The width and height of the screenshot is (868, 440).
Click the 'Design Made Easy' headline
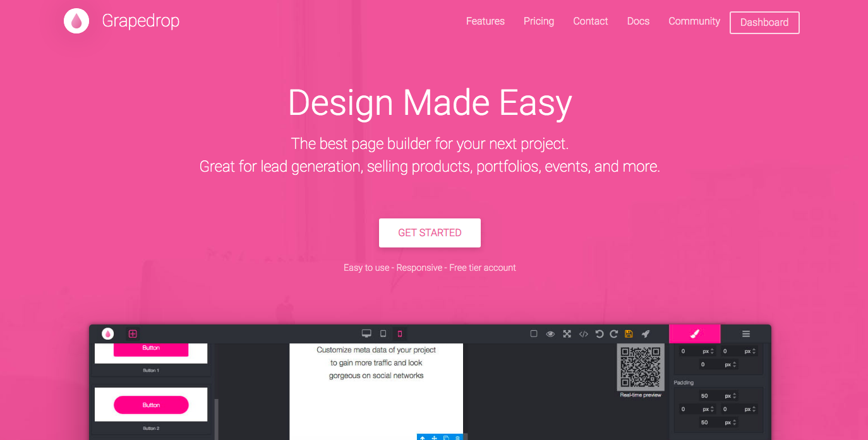430,103
